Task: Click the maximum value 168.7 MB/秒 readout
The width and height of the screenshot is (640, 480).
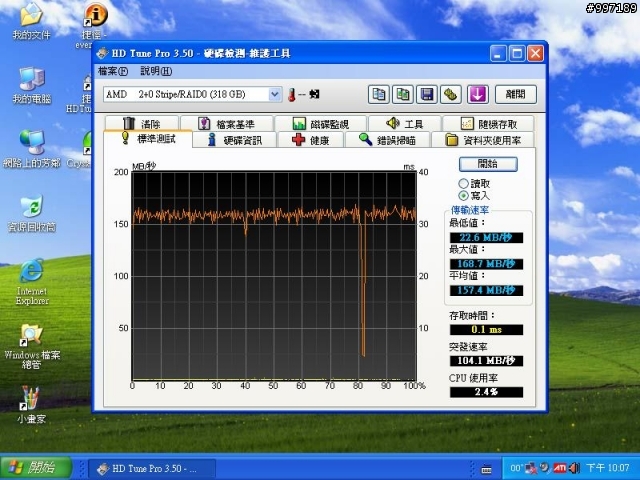Action: coord(486,264)
